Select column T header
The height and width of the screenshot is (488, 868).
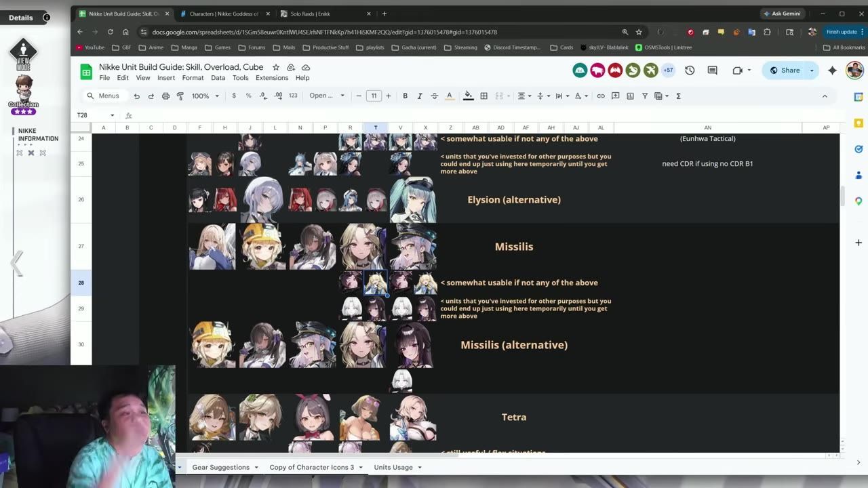coord(375,127)
